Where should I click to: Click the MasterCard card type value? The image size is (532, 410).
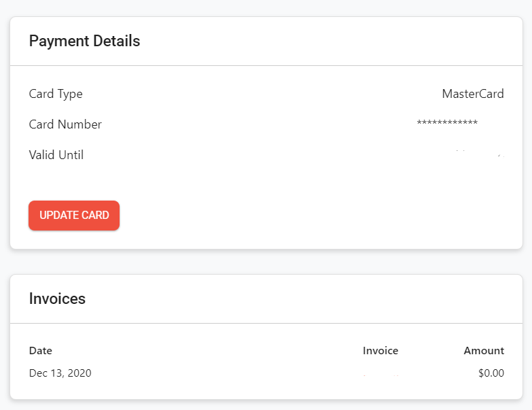[473, 94]
